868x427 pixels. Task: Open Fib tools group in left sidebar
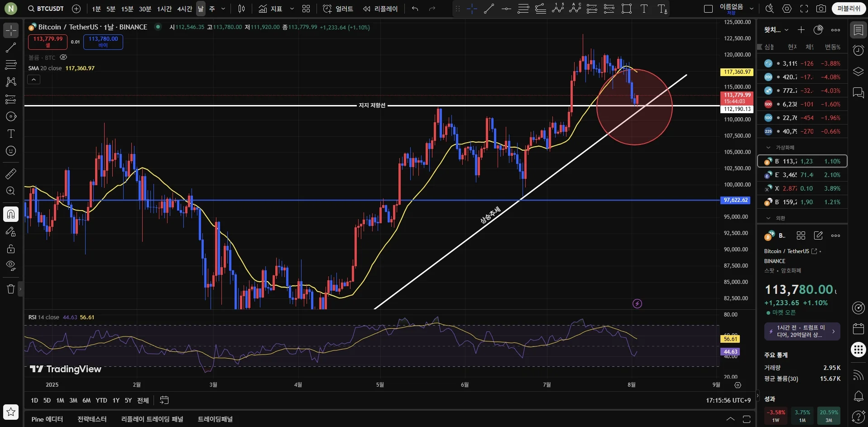[11, 65]
